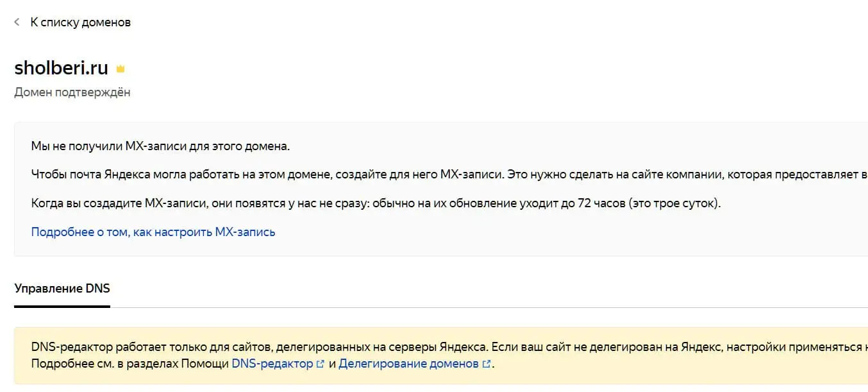The height and width of the screenshot is (392, 868).
Task: Select the Управление DNS tab
Action: (62, 289)
